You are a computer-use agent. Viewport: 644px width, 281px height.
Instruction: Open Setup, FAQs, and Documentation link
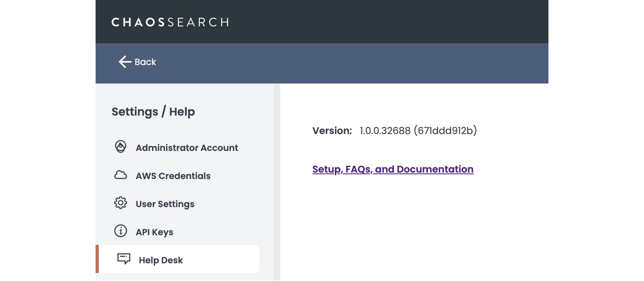tap(393, 169)
